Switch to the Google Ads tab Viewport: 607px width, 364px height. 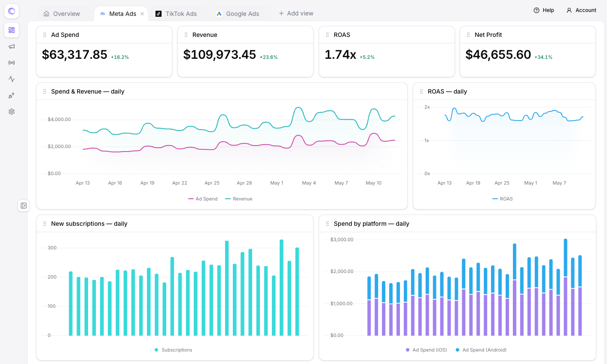(238, 14)
